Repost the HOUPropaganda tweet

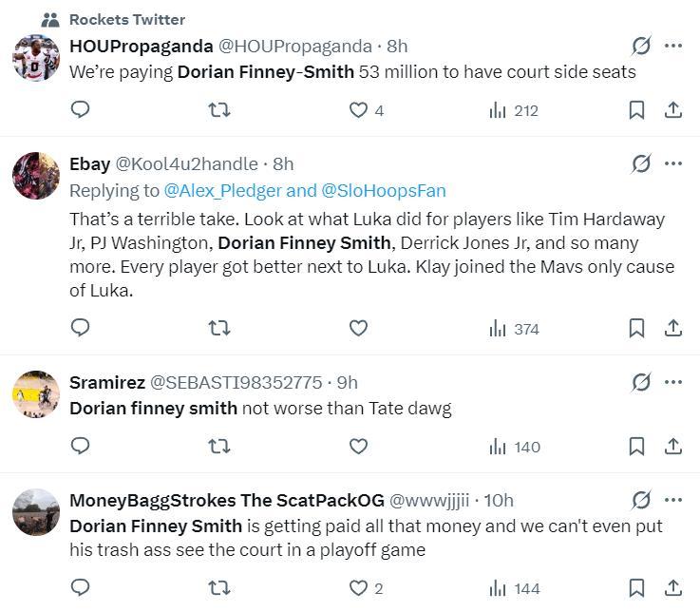[218, 110]
